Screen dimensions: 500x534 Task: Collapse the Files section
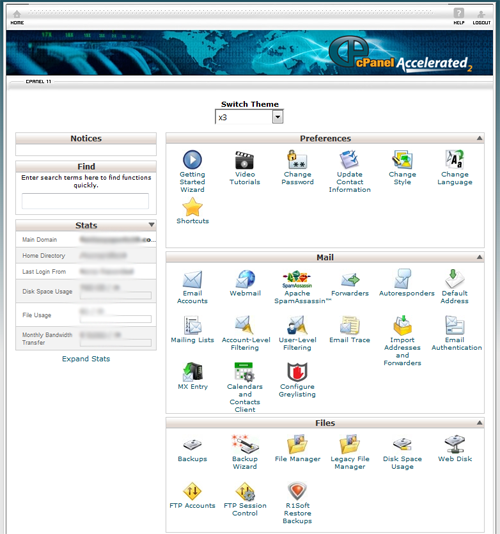[x=479, y=423]
